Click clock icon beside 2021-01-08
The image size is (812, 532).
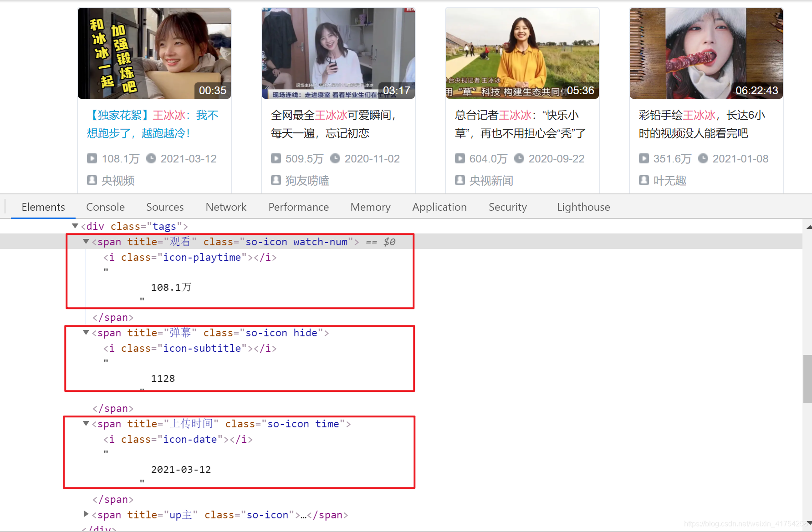point(703,158)
